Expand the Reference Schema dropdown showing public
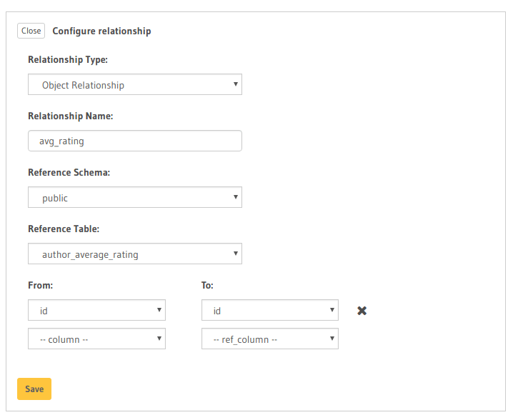Screen dimensions: 518x420 tap(134, 198)
